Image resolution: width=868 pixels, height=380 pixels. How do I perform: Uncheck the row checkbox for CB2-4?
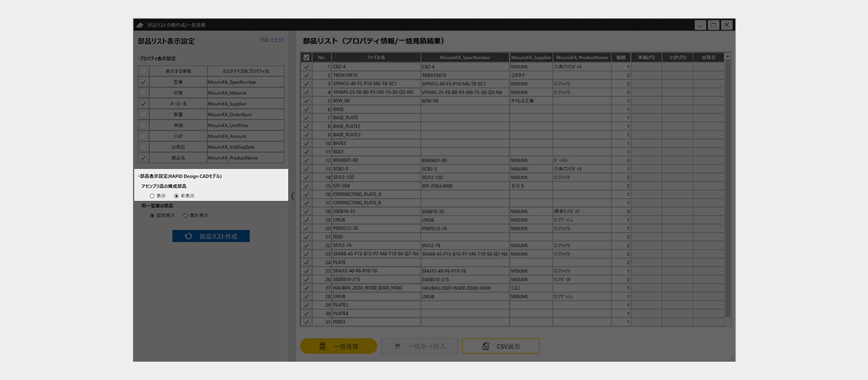(x=307, y=66)
